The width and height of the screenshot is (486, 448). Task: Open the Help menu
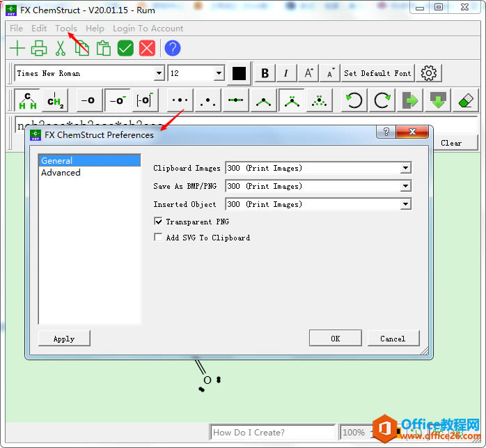95,29
